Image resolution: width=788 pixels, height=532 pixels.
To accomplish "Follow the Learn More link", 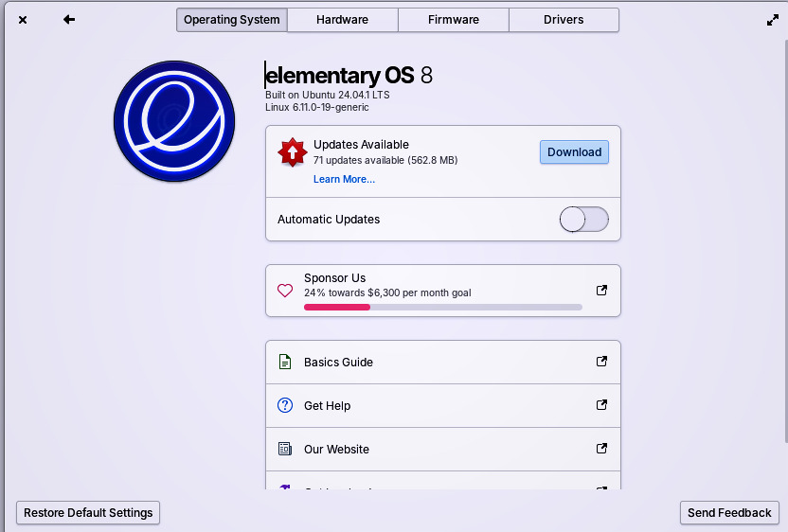I will tap(344, 179).
